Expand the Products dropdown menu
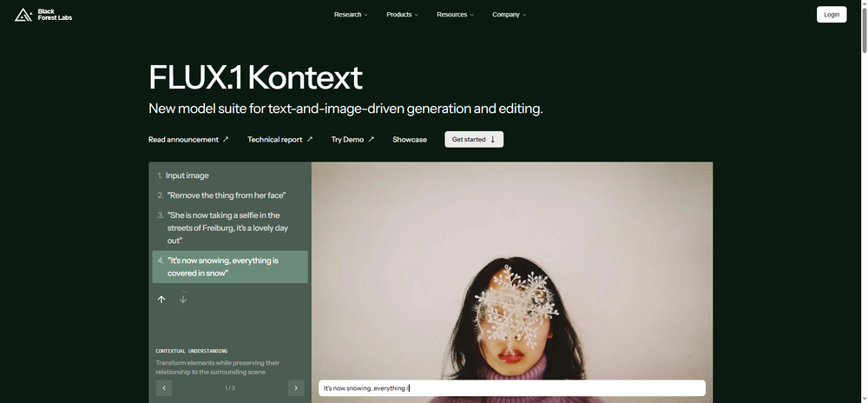This screenshot has width=868, height=403. click(403, 15)
